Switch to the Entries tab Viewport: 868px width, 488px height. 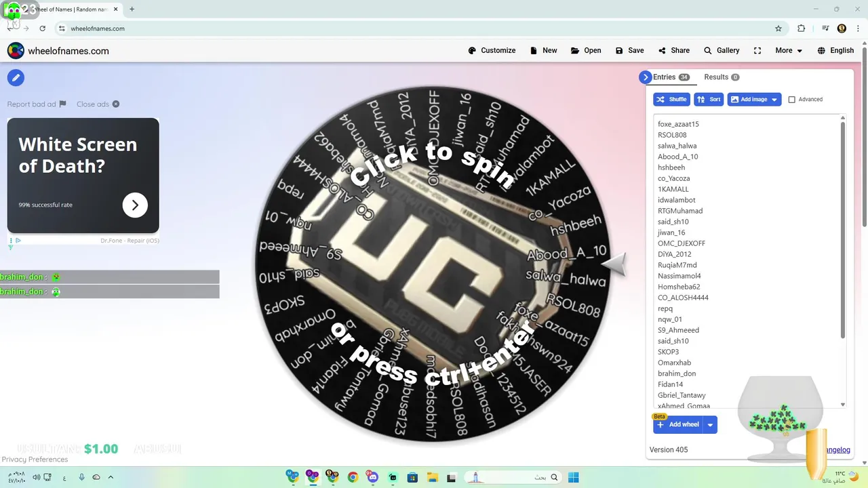tap(671, 77)
